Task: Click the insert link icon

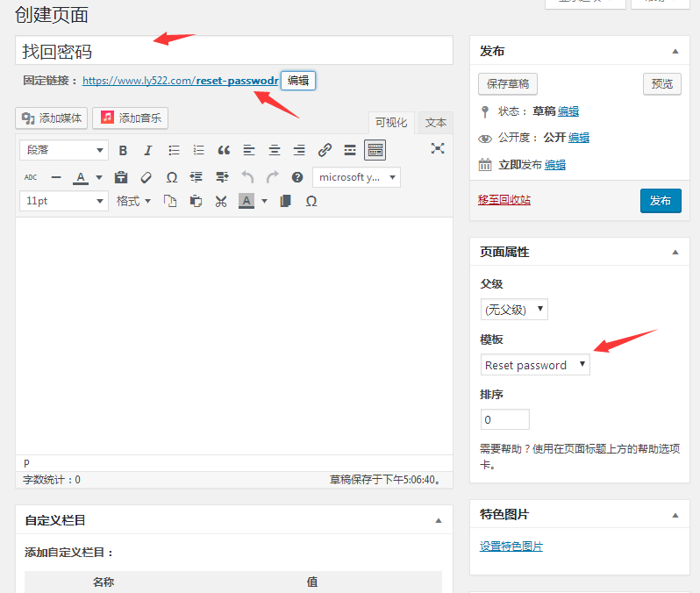Action: 325,150
